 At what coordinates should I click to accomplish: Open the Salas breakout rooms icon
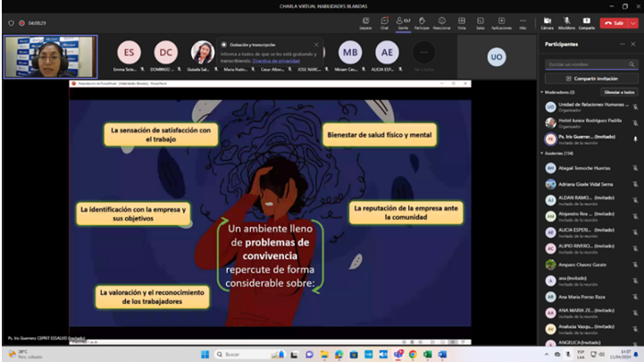click(x=481, y=23)
